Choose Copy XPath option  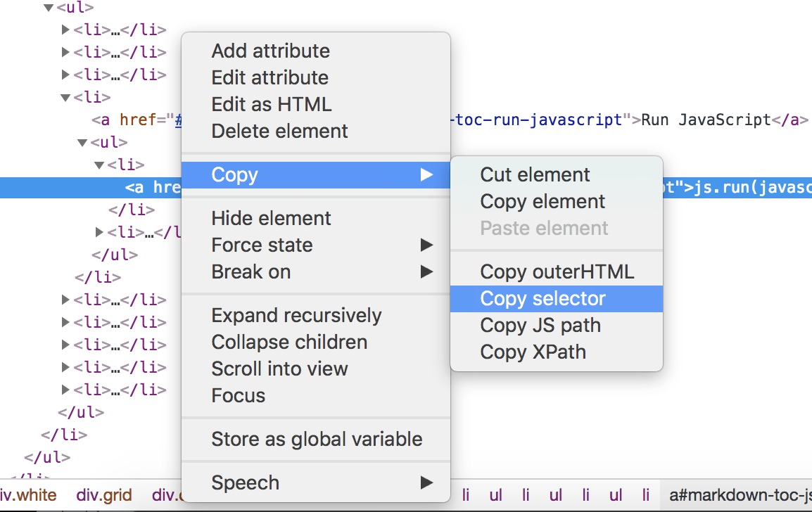[x=533, y=352]
